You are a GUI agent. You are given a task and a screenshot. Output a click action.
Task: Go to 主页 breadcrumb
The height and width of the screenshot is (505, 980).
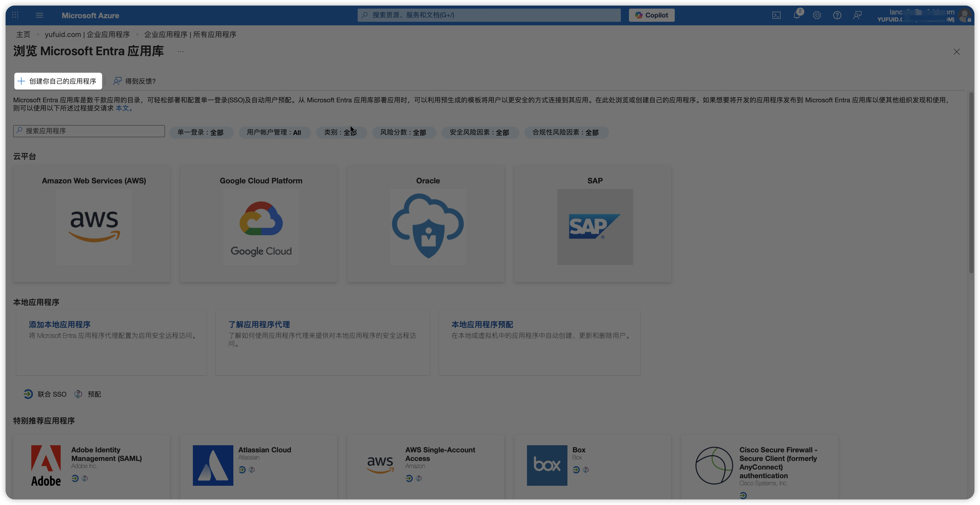pyautogui.click(x=23, y=35)
